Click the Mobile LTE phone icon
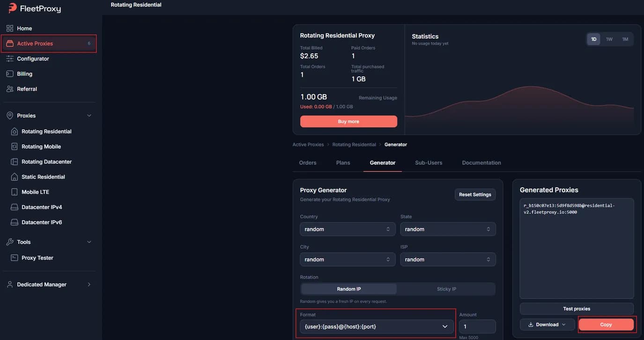Viewport: 644px width, 340px height. (x=15, y=192)
